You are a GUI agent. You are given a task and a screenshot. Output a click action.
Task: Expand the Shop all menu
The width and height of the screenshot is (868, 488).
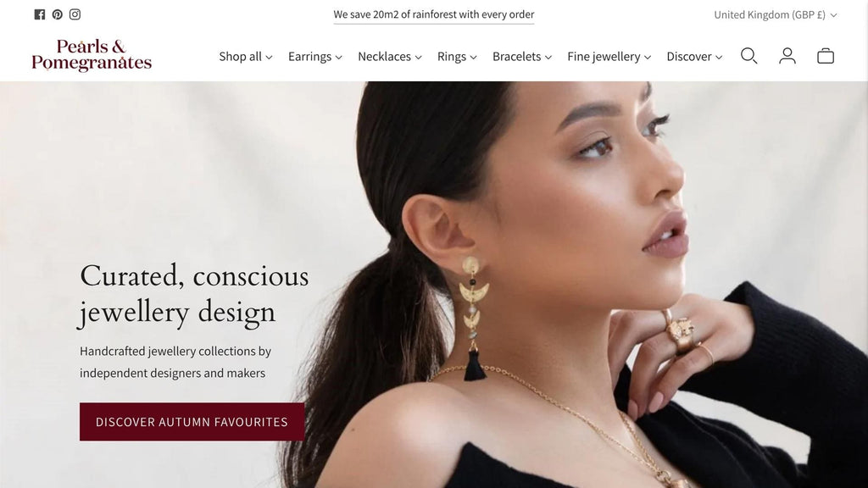point(246,57)
